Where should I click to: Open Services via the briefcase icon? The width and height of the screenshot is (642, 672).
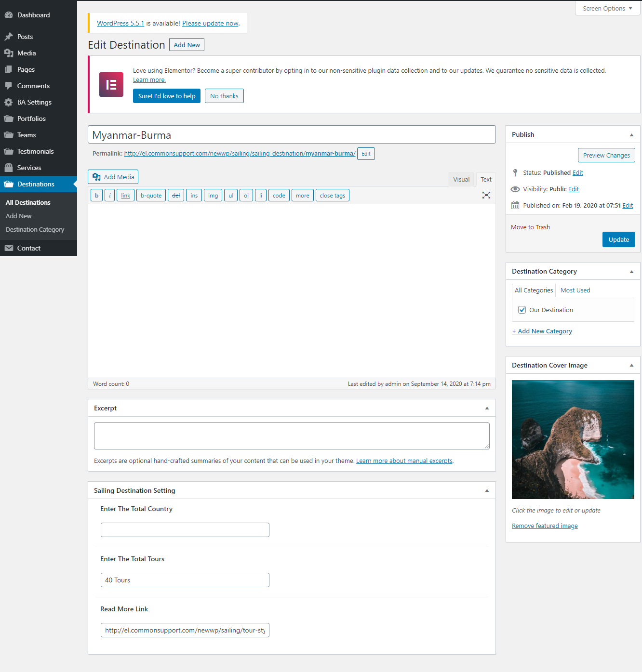tap(9, 168)
